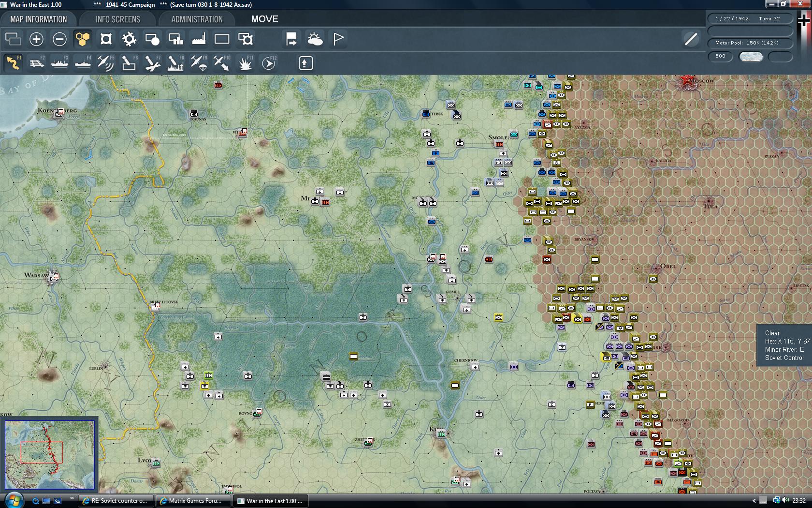Click the rectangle with bar chart icon

tap(175, 39)
